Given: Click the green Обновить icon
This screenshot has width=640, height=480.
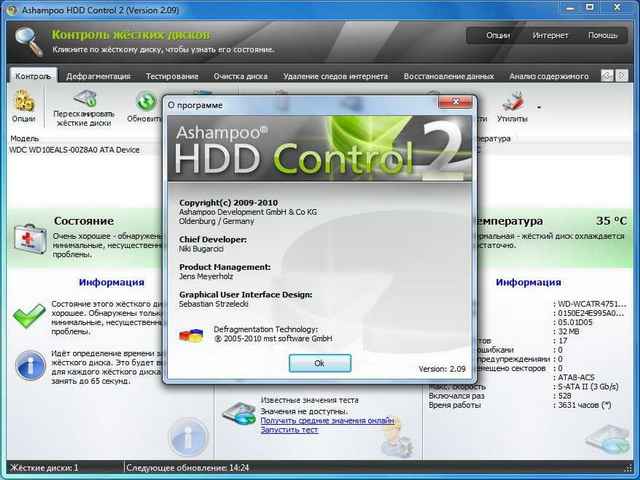Looking at the screenshot, I should pos(146,102).
